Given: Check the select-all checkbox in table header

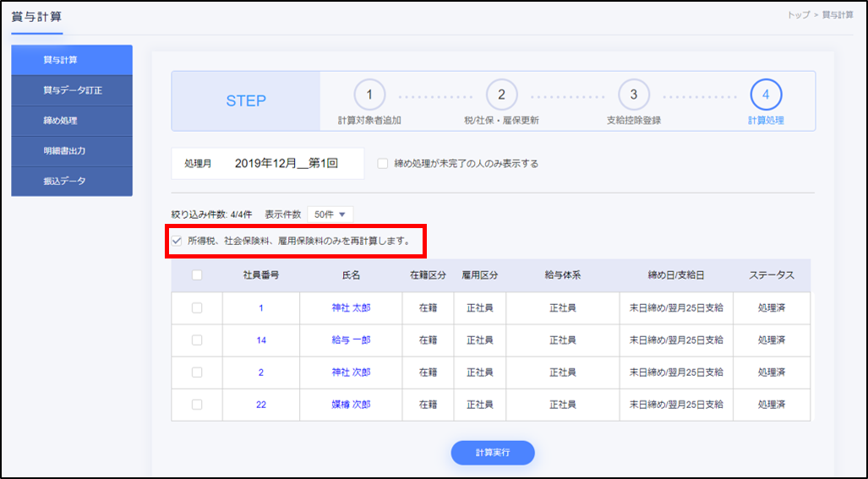Looking at the screenshot, I should pos(197,275).
